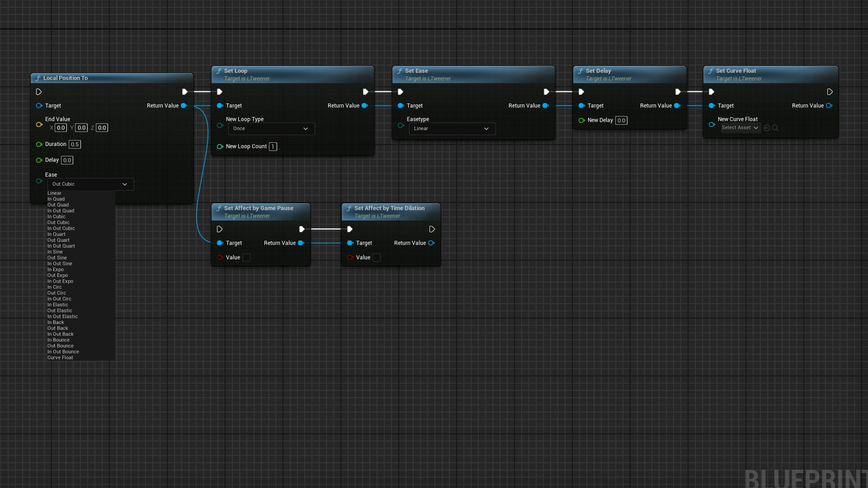Click the New Loop Count value field
The height and width of the screenshot is (488, 868).
click(273, 146)
